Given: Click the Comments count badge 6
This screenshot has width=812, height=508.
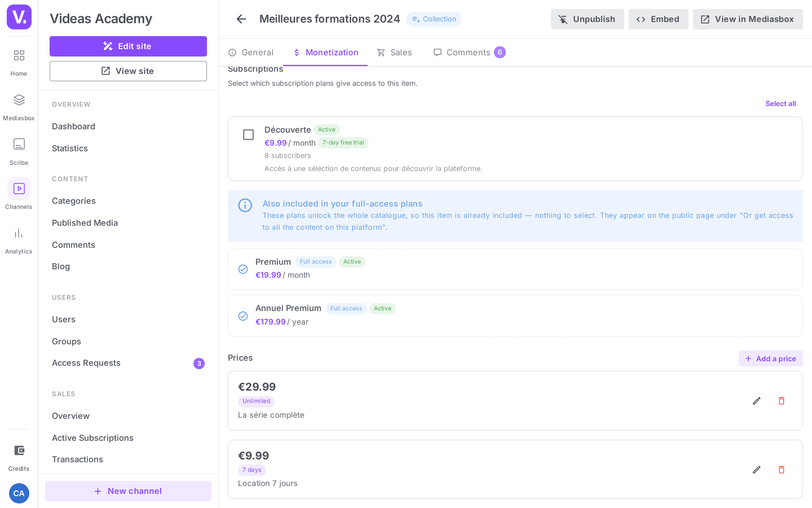Looking at the screenshot, I should click(x=500, y=52).
